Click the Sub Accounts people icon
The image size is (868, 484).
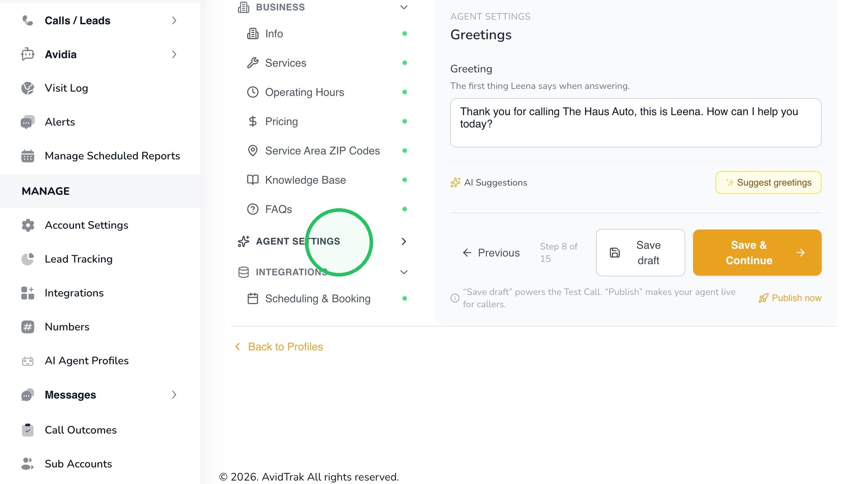click(x=27, y=464)
